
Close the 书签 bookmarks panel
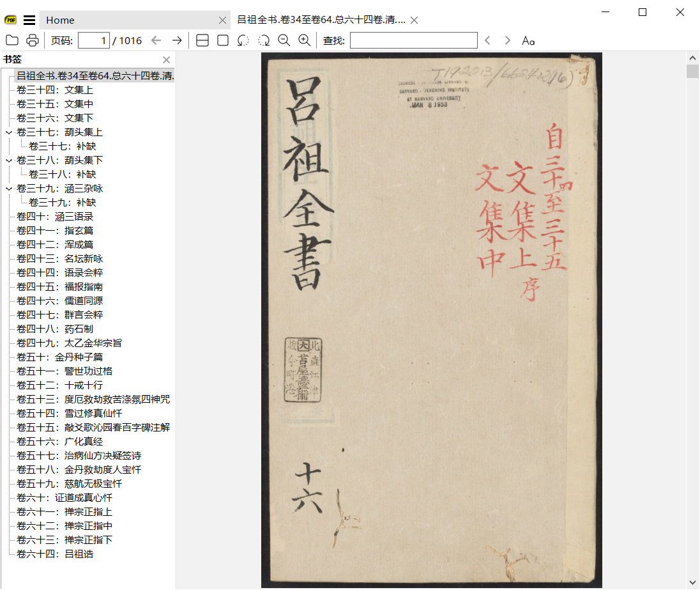point(166,59)
